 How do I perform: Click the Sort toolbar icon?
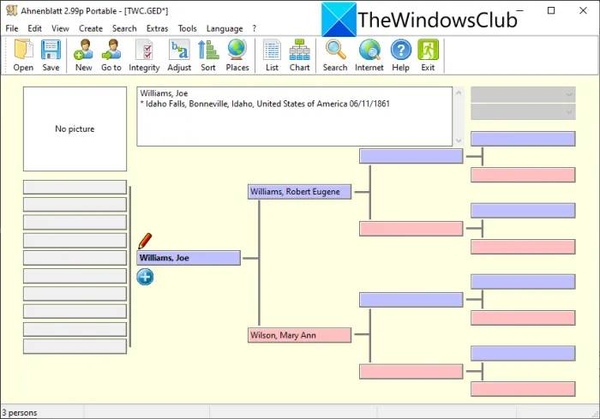tap(208, 50)
